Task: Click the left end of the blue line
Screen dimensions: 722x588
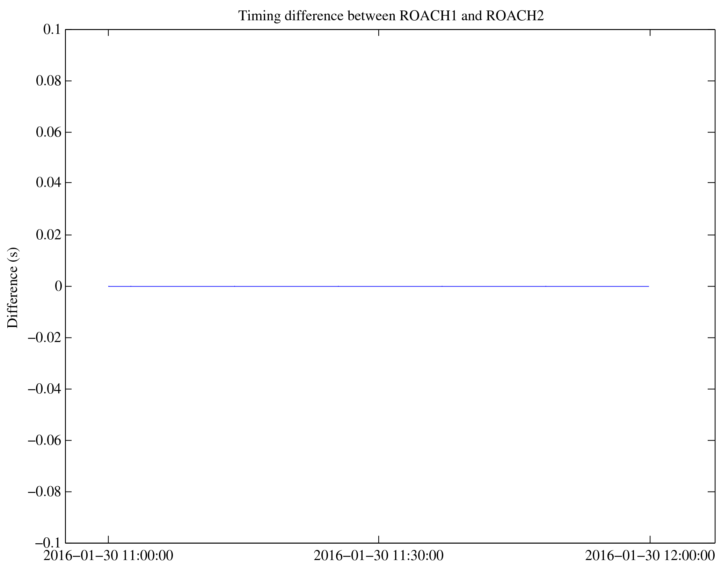Action: (109, 286)
